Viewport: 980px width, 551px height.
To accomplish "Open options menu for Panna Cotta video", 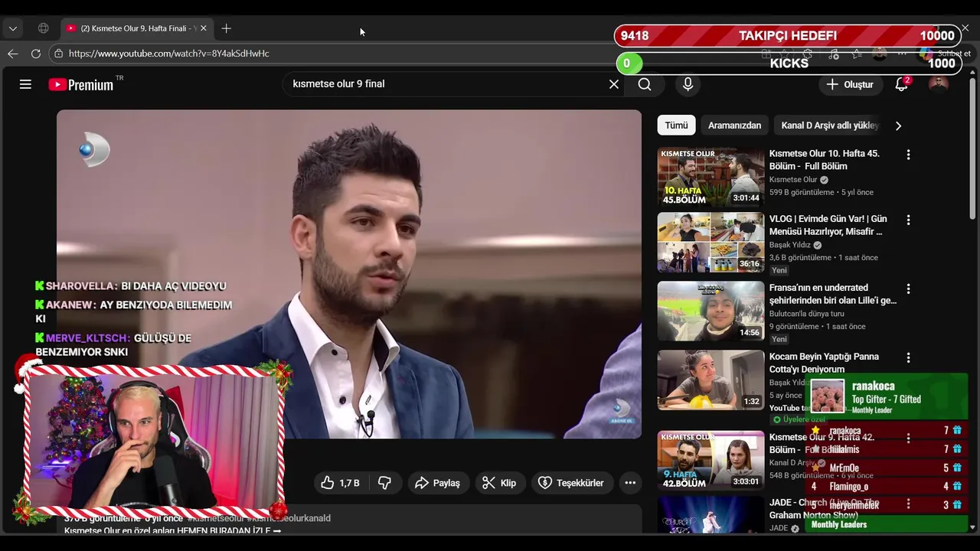I will [x=908, y=357].
